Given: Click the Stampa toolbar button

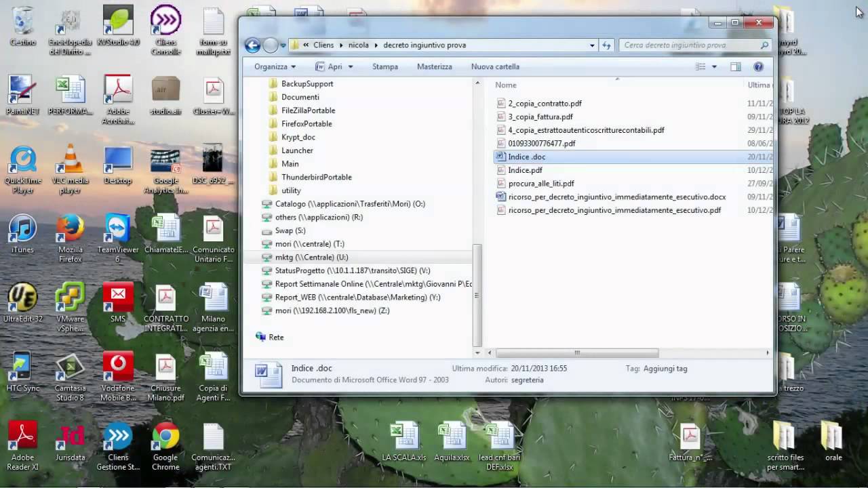Looking at the screenshot, I should [385, 66].
